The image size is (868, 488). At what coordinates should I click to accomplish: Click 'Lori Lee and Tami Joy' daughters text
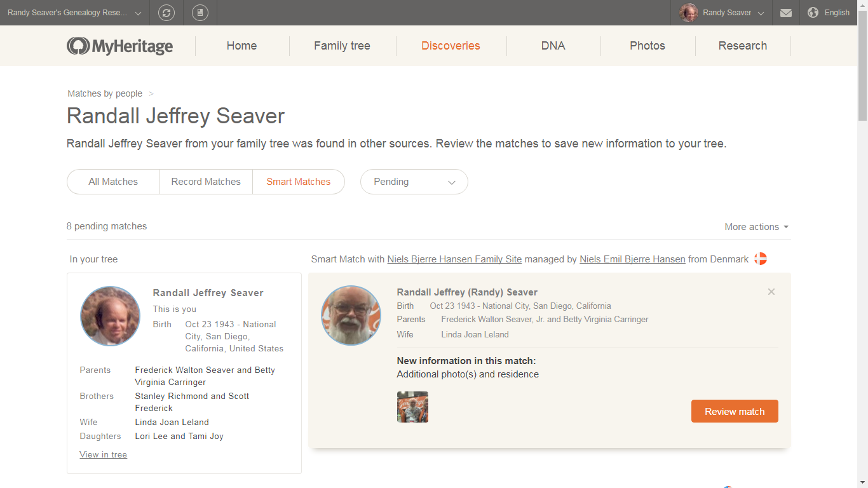click(x=179, y=436)
